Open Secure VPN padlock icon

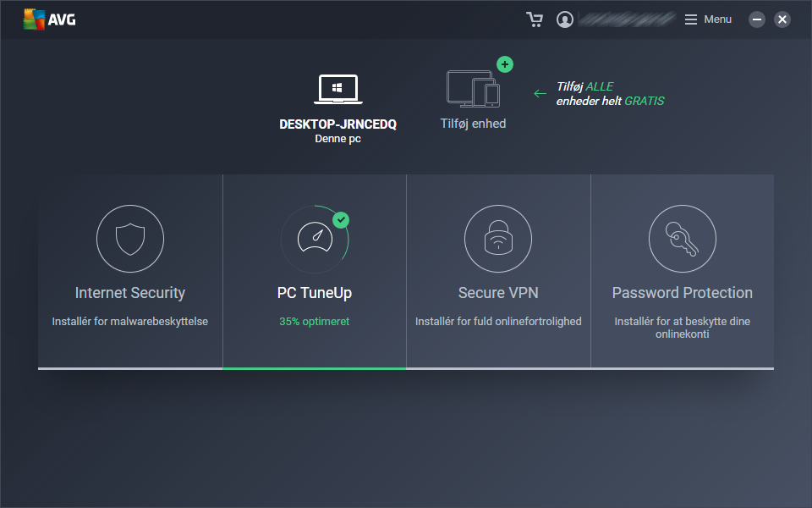point(498,239)
